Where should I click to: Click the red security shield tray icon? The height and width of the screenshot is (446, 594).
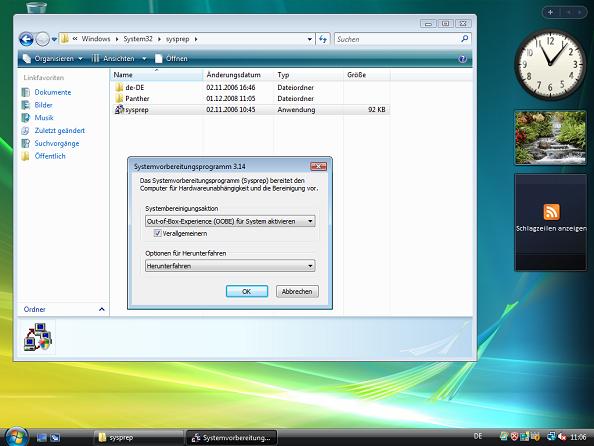click(514, 437)
